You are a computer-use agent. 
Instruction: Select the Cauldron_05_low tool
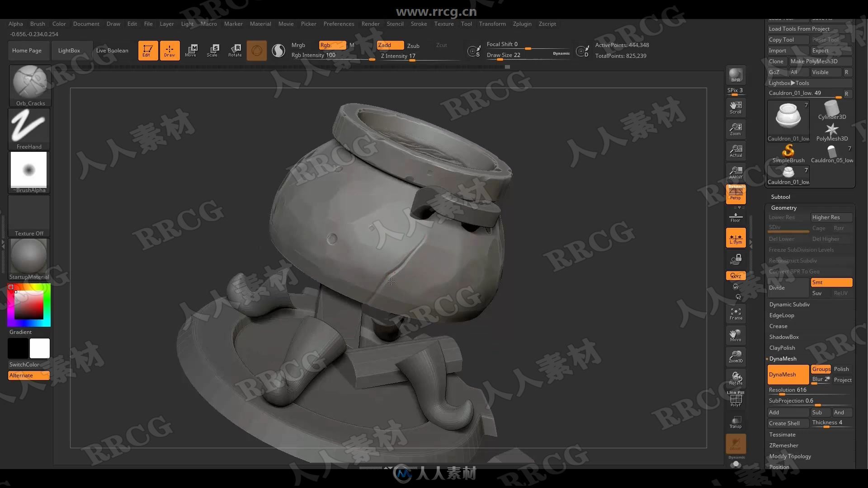coord(832,154)
